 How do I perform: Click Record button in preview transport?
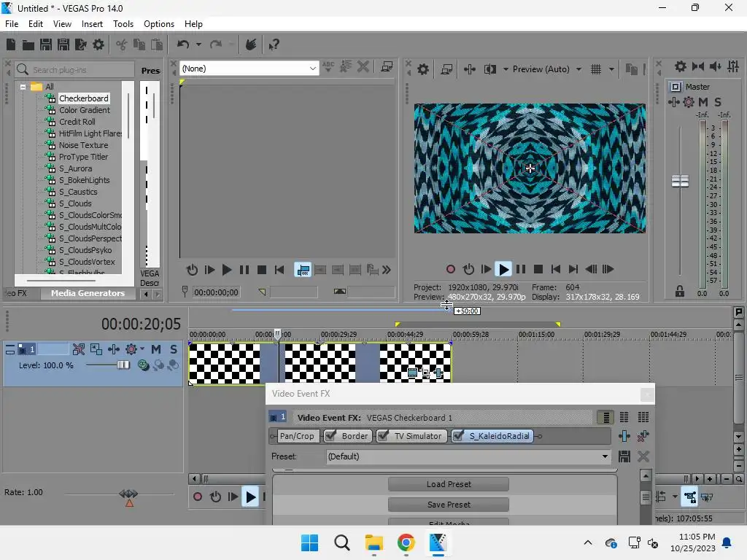pyautogui.click(x=451, y=270)
